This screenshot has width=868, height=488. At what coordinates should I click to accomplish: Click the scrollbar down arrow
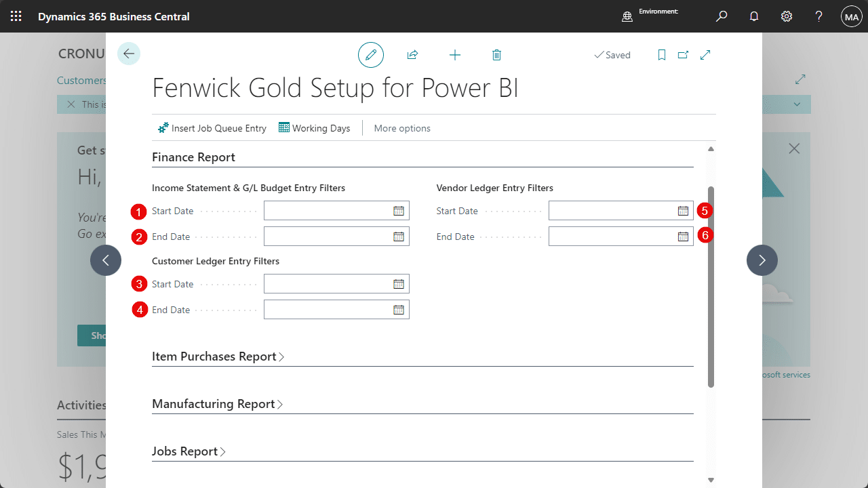[711, 480]
